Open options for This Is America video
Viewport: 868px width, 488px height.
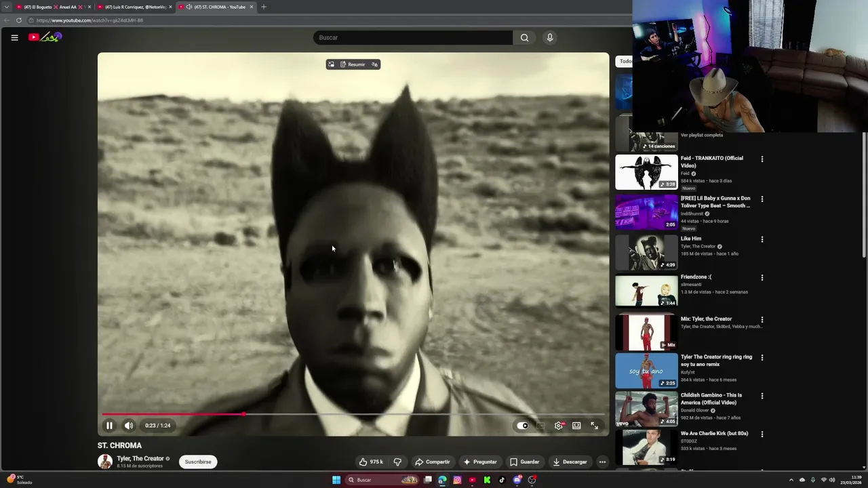[x=762, y=396]
